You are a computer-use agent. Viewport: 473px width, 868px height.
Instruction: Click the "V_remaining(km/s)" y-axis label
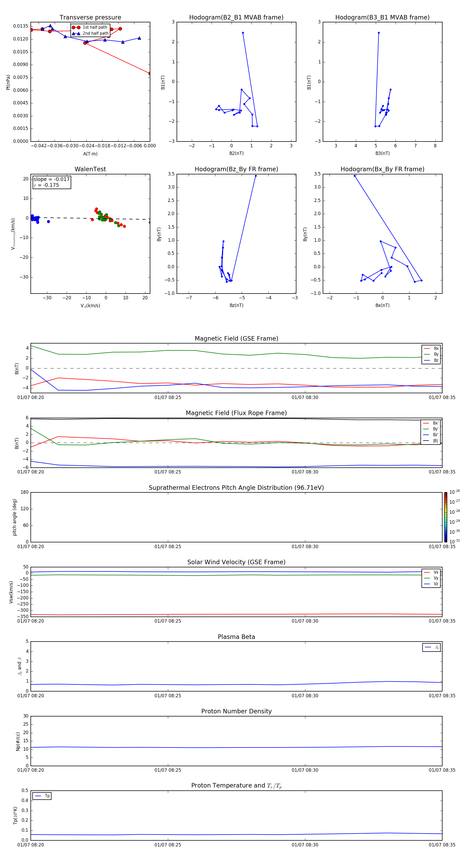13,234
